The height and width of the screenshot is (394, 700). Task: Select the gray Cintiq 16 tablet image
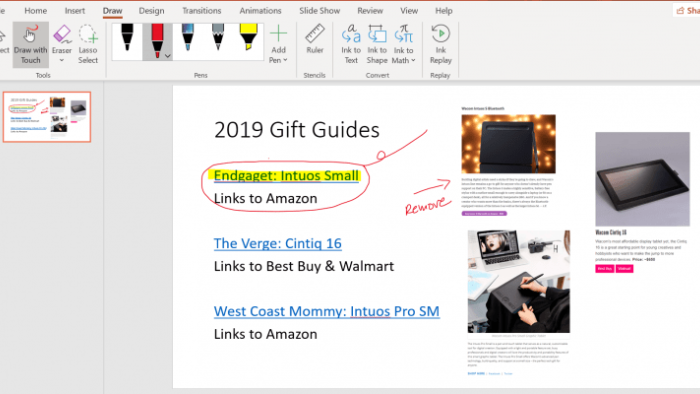(642, 179)
